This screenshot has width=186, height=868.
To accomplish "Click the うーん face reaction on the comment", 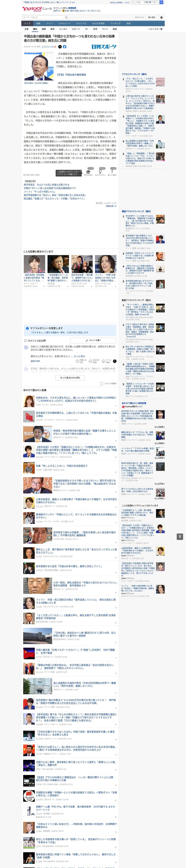I will click(x=107, y=361).
